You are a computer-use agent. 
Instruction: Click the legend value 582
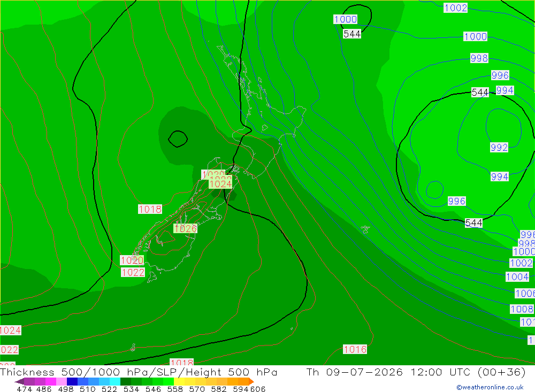pos(219,389)
